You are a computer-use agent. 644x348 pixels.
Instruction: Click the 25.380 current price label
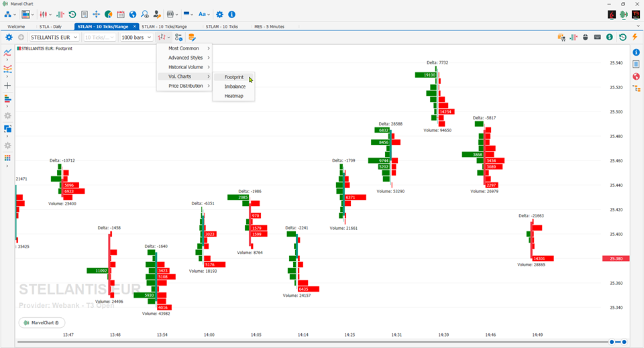tap(616, 259)
